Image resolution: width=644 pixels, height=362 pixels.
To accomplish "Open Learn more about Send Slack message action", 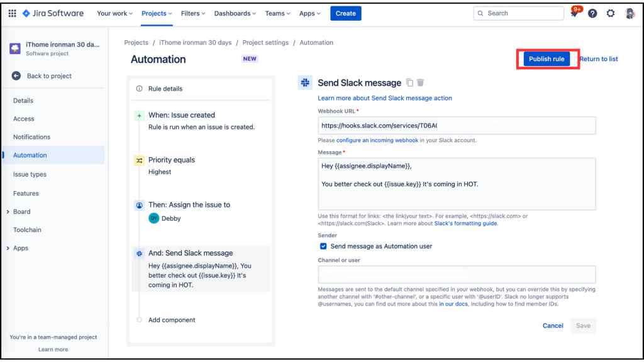I will (x=384, y=98).
